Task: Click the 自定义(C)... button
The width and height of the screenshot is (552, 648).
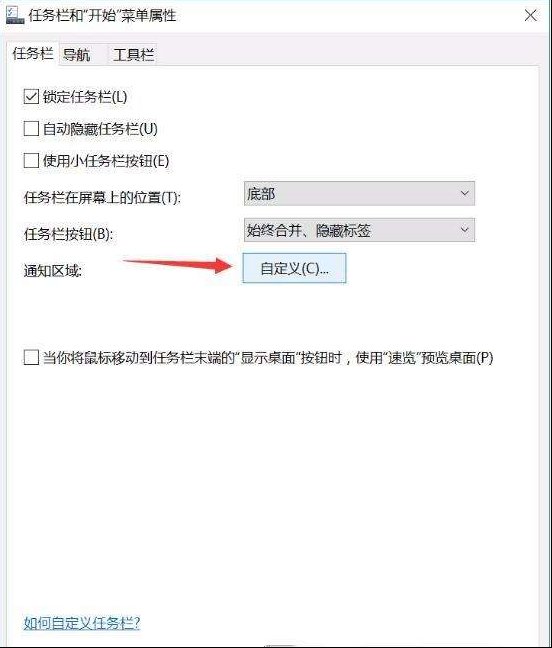Action: (294, 268)
